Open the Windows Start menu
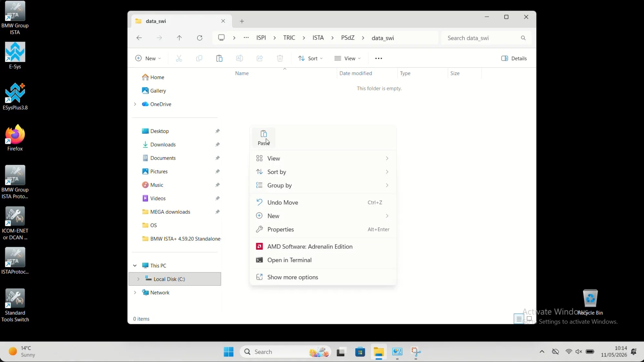 click(x=228, y=352)
